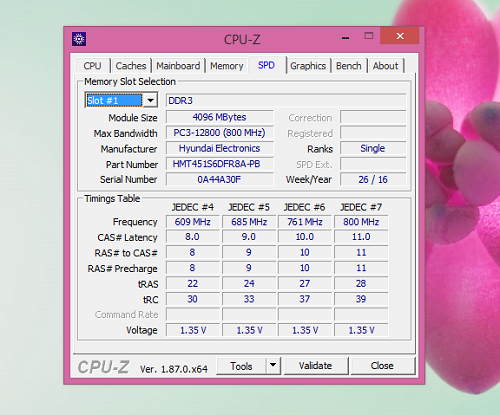The height and width of the screenshot is (415, 500).
Task: Minimize the CPU-Z window
Action: [346, 37]
